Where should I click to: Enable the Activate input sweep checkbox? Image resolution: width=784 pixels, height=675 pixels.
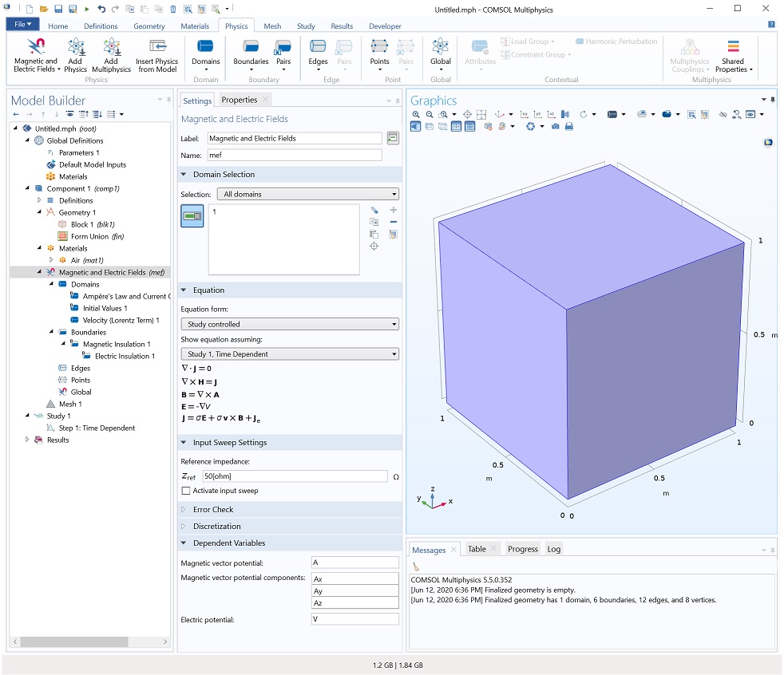(186, 491)
